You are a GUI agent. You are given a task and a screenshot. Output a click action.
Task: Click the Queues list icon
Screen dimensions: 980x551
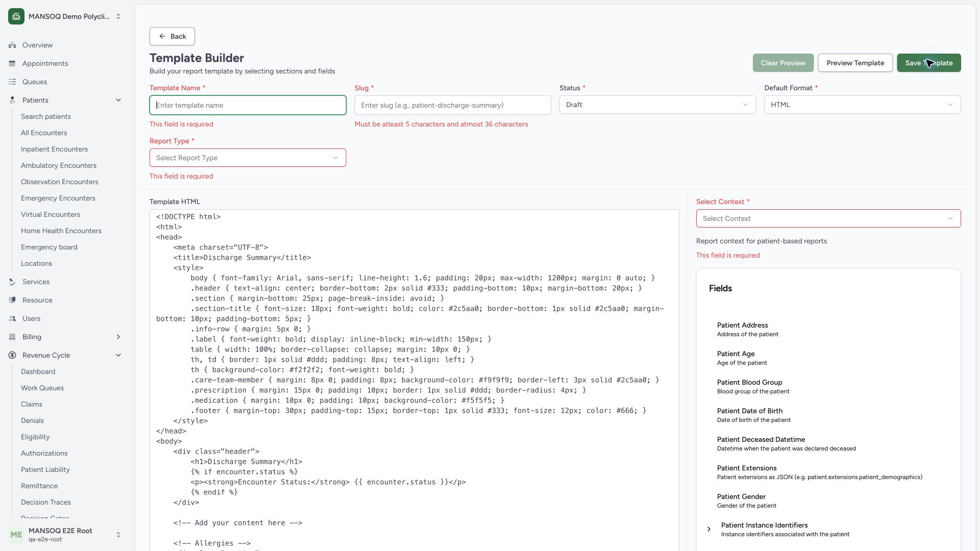pyautogui.click(x=12, y=82)
